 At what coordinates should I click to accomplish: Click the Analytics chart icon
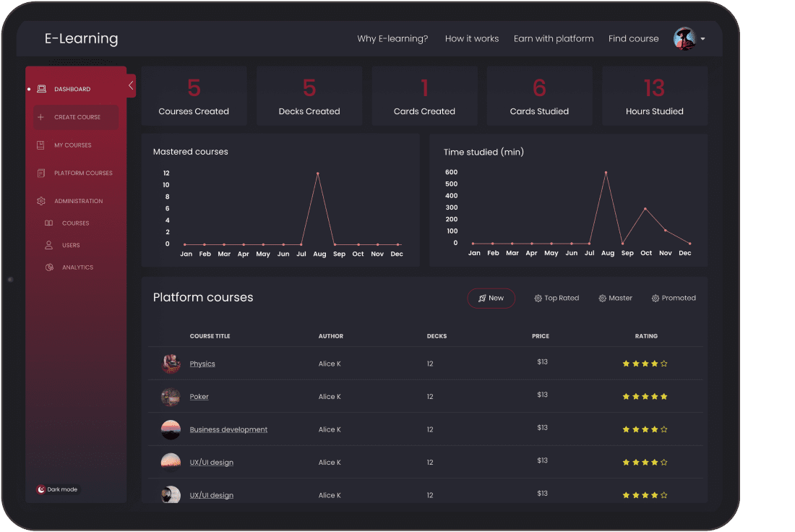(x=49, y=267)
